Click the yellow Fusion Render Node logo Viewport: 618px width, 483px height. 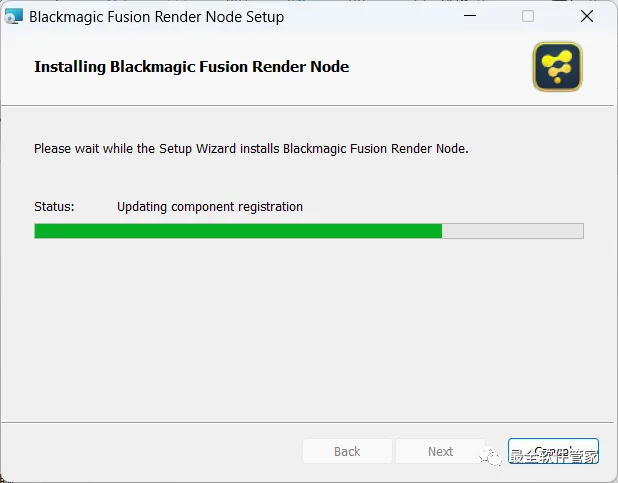coord(558,67)
